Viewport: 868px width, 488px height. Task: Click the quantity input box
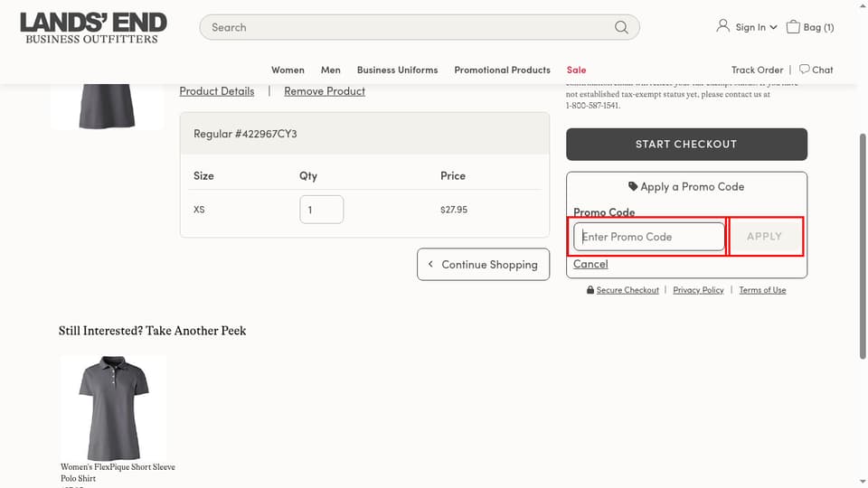(x=321, y=210)
